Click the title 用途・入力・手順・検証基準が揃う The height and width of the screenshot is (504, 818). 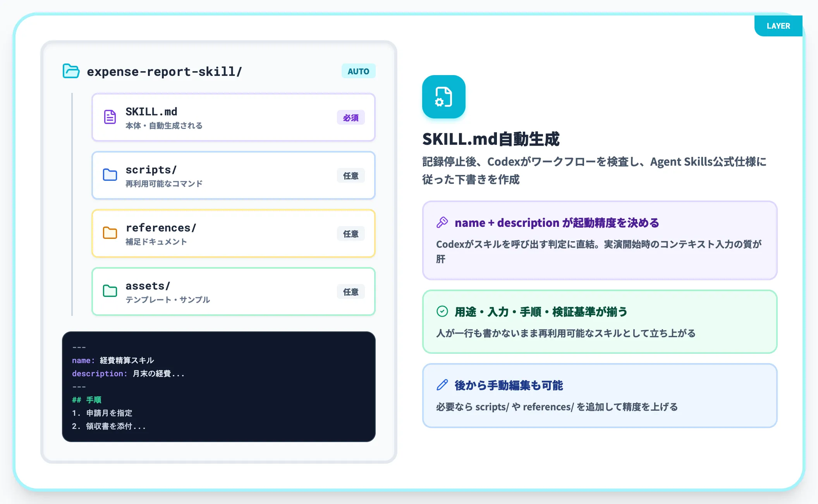coord(541,312)
